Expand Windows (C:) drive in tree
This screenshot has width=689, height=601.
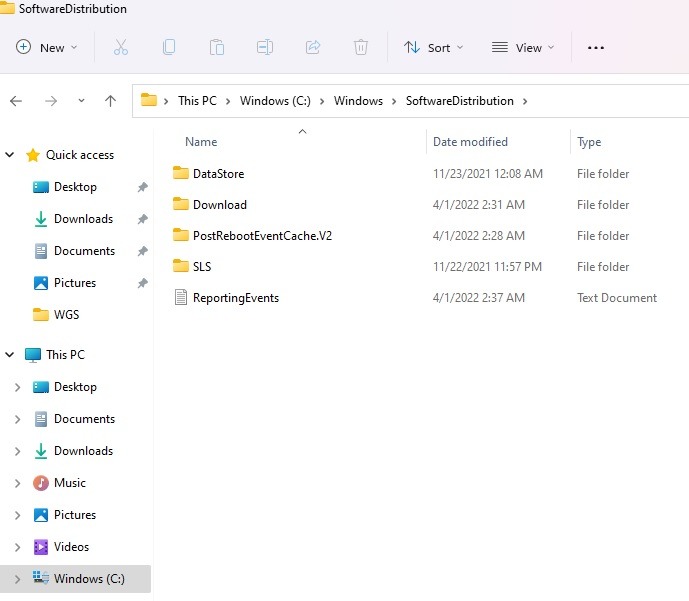[x=18, y=579]
